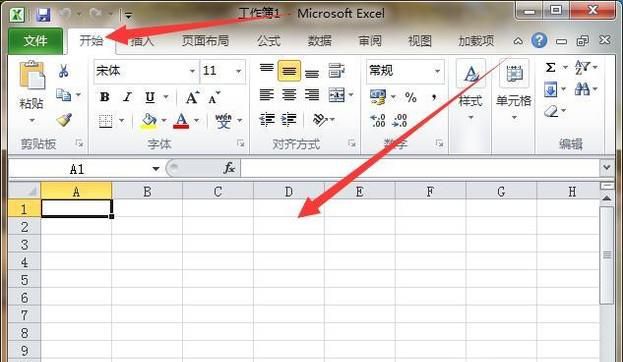Decrease indent
This screenshot has height=362, width=623.
[x=267, y=119]
